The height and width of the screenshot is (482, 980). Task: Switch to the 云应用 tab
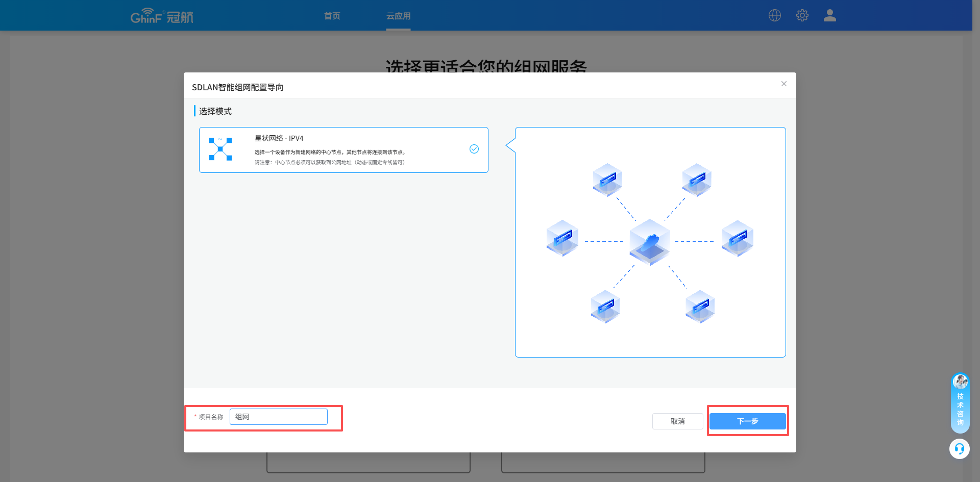click(398, 16)
